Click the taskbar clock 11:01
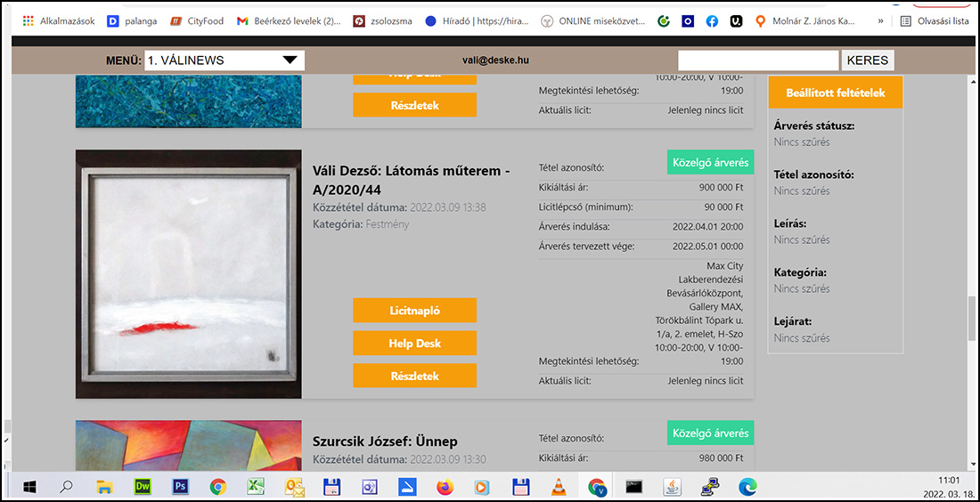The image size is (980, 502). tap(948, 480)
